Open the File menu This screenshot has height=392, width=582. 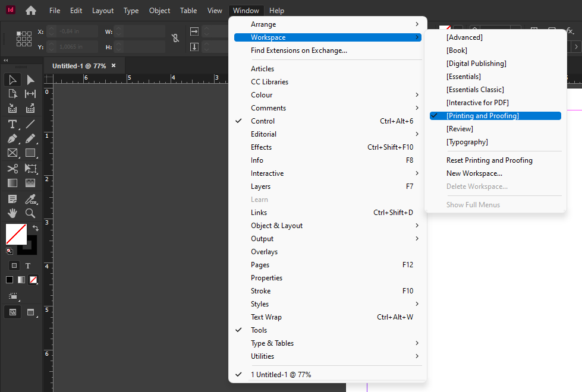pyautogui.click(x=55, y=11)
